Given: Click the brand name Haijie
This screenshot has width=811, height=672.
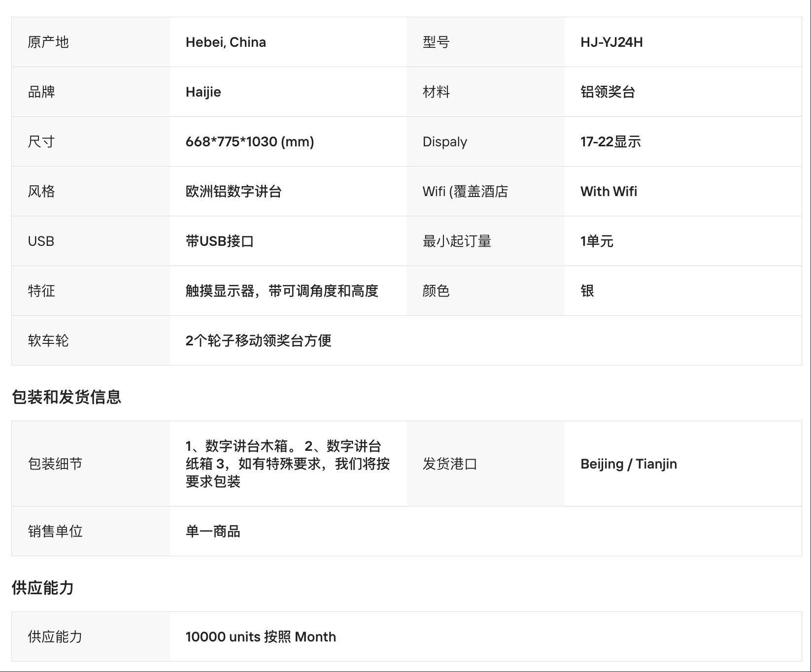Looking at the screenshot, I should pyautogui.click(x=203, y=92).
